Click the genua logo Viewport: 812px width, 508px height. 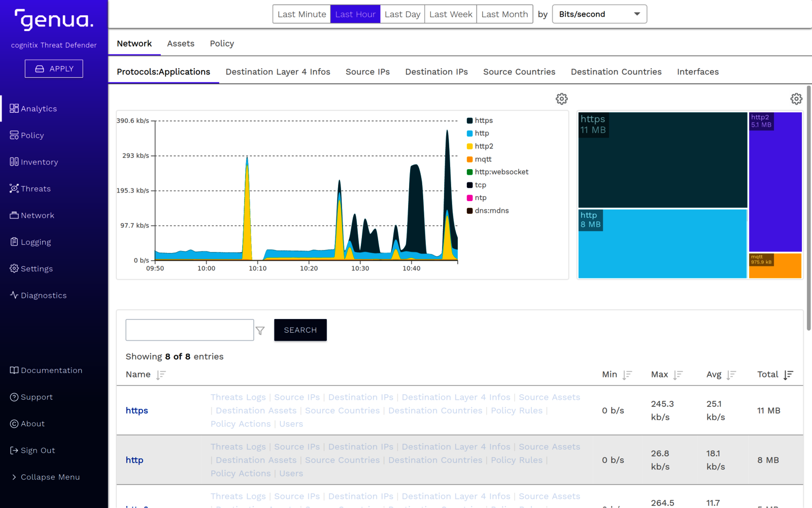coord(54,20)
